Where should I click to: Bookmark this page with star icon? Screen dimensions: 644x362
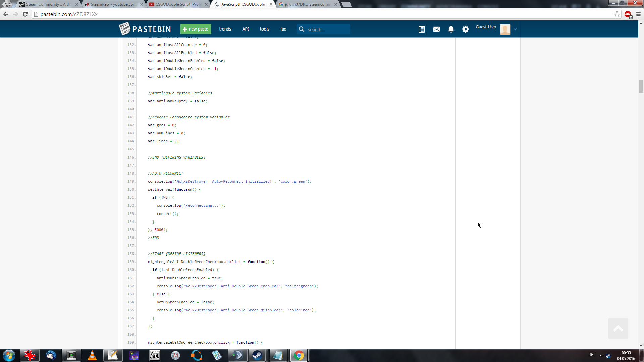(617, 14)
